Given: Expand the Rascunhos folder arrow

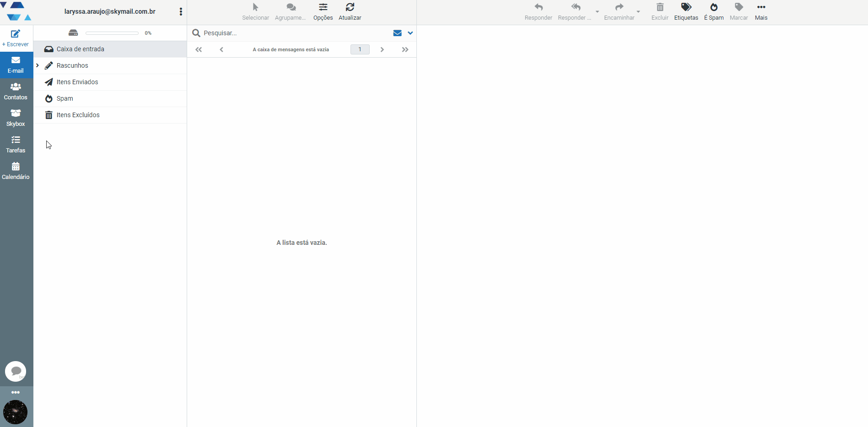Looking at the screenshot, I should [38, 65].
